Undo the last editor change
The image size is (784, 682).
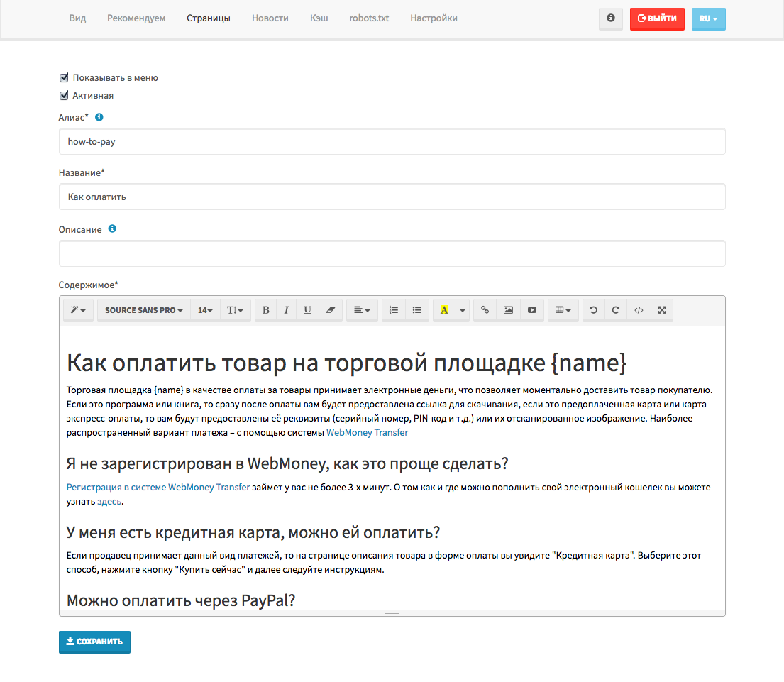coord(594,311)
